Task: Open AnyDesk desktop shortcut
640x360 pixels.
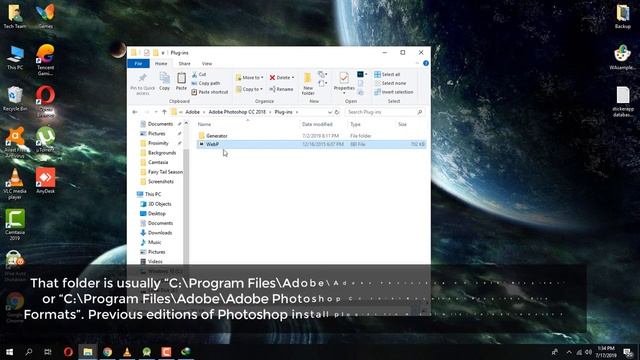Action: (x=45, y=180)
